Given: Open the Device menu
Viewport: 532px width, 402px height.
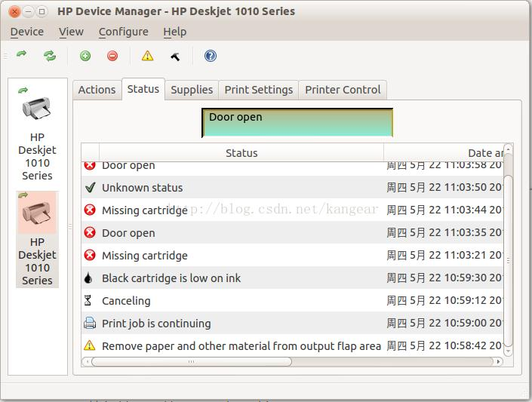Looking at the screenshot, I should tap(26, 32).
